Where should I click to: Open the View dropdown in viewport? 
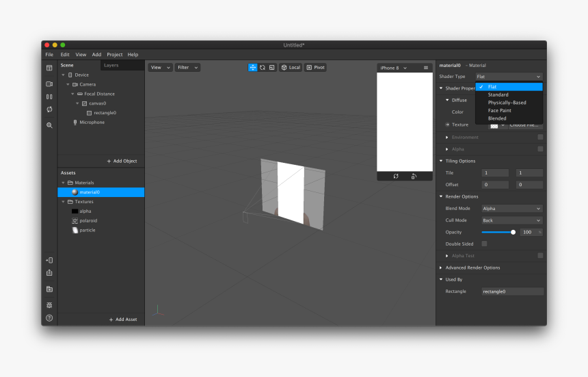point(160,68)
